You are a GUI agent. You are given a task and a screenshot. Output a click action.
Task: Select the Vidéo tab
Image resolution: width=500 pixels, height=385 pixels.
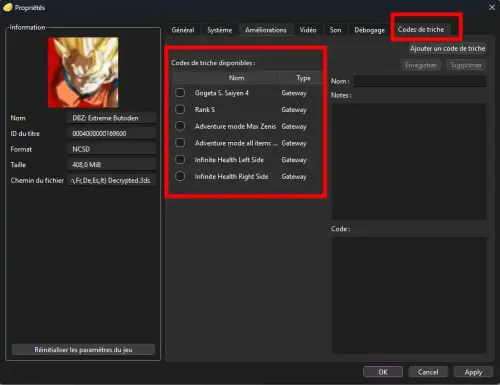click(308, 30)
